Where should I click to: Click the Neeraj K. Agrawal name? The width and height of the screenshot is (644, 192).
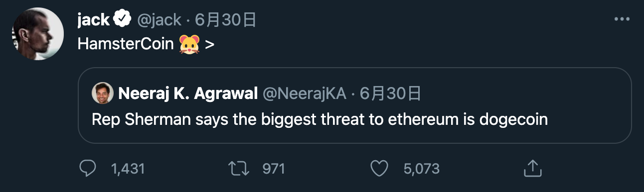pyautogui.click(x=187, y=93)
